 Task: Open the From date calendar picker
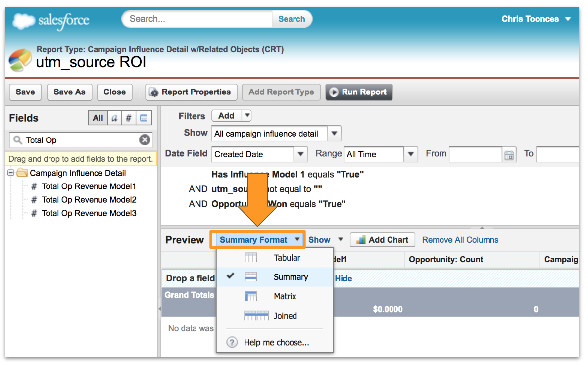[509, 155]
